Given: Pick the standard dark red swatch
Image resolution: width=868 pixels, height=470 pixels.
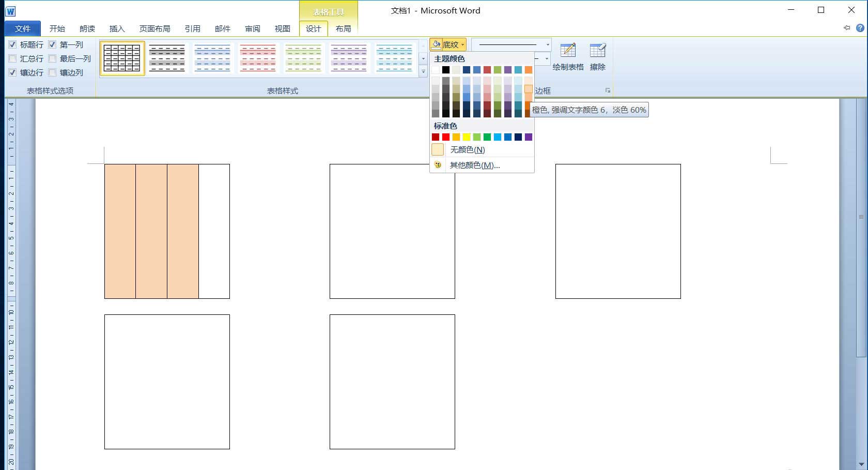Looking at the screenshot, I should pyautogui.click(x=436, y=137).
